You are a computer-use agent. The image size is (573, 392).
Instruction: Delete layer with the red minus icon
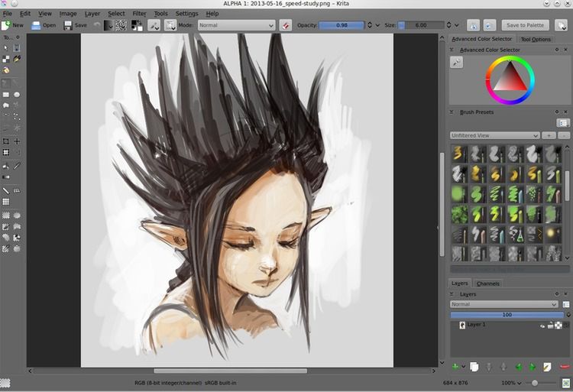(565, 367)
